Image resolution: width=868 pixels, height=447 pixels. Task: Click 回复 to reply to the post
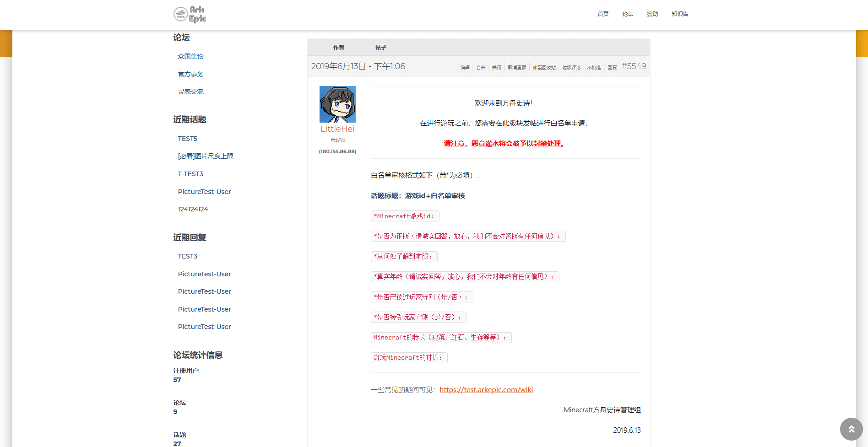612,68
